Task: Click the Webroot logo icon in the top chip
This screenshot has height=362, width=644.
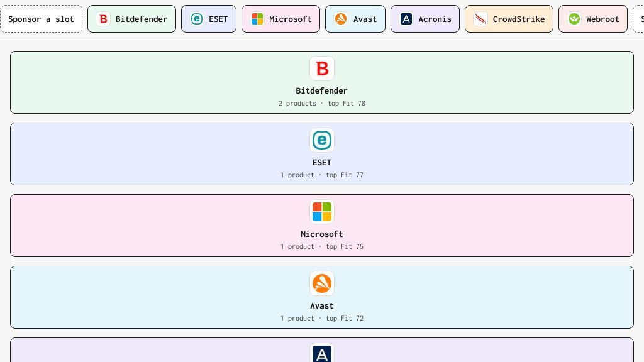Action: coord(574,19)
